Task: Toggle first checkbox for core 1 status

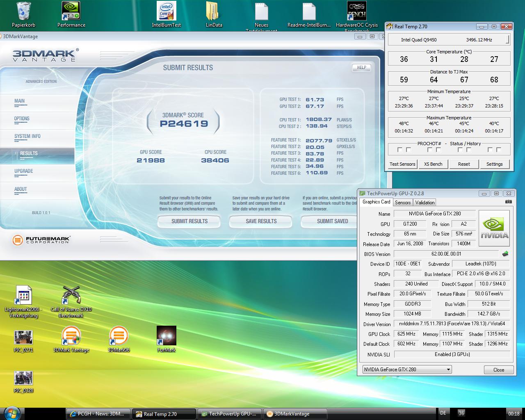Action: coord(430,150)
